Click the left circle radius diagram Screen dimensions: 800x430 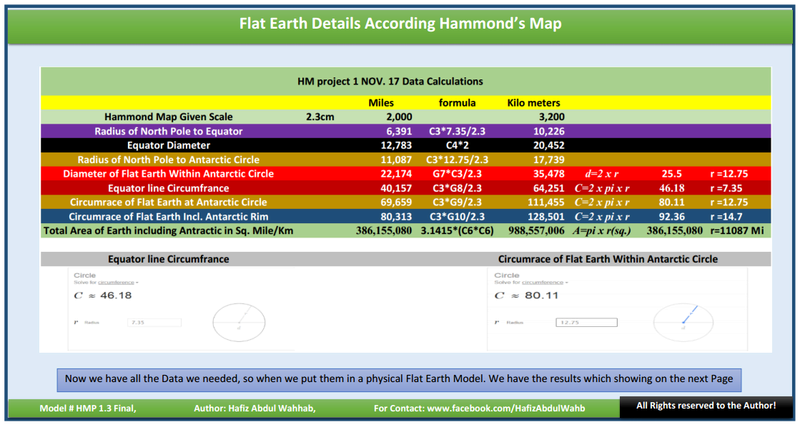pyautogui.click(x=239, y=322)
